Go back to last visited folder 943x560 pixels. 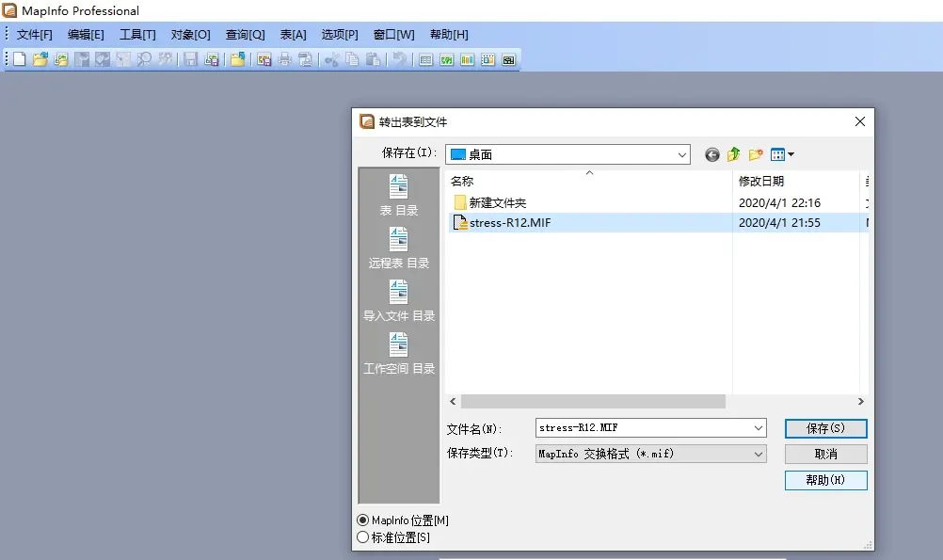[712, 154]
